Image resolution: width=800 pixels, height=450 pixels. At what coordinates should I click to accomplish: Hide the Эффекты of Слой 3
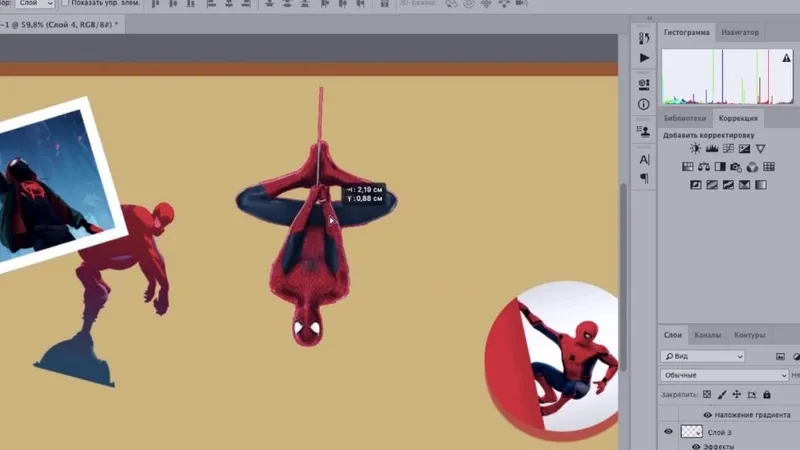(x=696, y=446)
